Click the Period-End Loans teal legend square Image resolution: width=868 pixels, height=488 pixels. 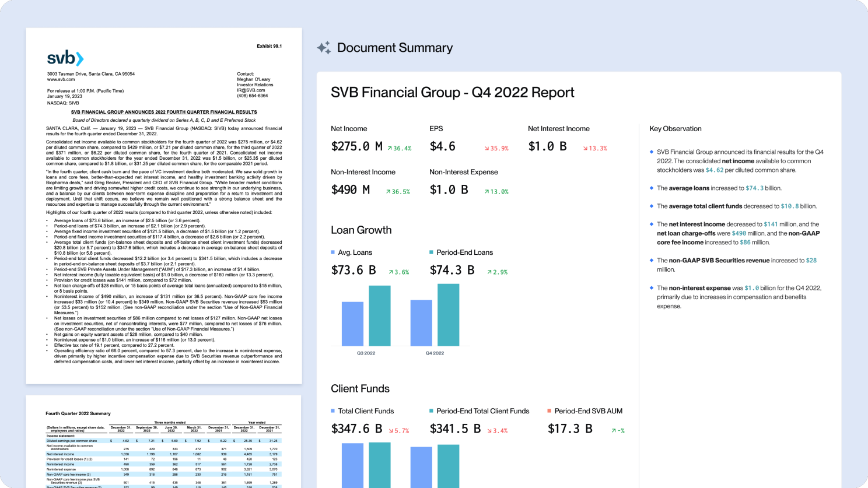(431, 252)
